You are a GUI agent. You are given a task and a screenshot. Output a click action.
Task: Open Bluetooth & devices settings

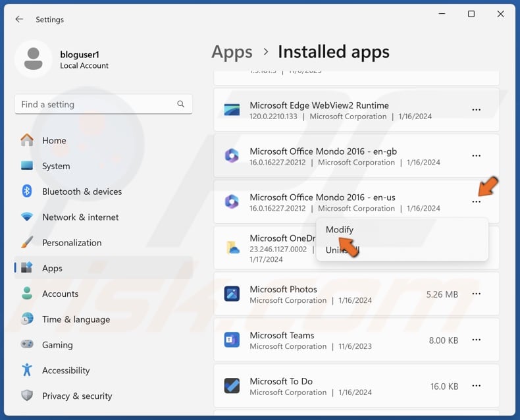103,192
